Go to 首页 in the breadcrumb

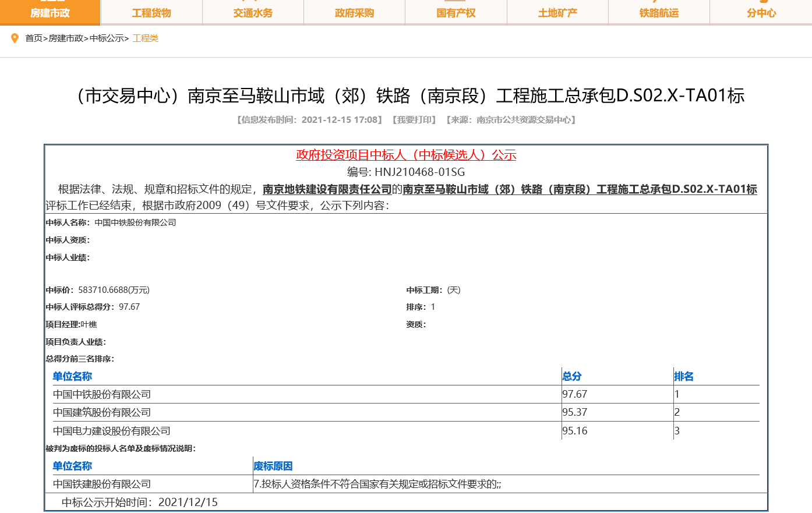click(34, 38)
